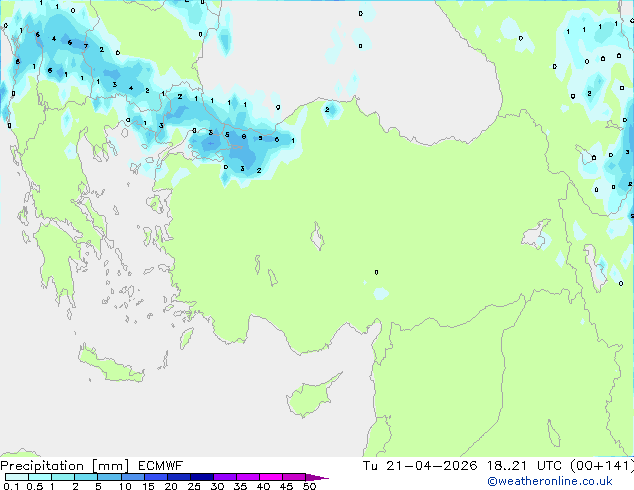Image resolution: width=634 pixels, height=490 pixels.
Task: Click the "20" legend value
Action: [x=171, y=486]
